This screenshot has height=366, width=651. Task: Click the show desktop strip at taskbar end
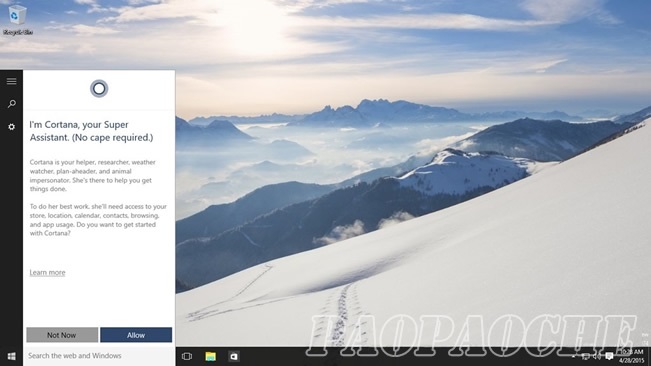[649, 356]
